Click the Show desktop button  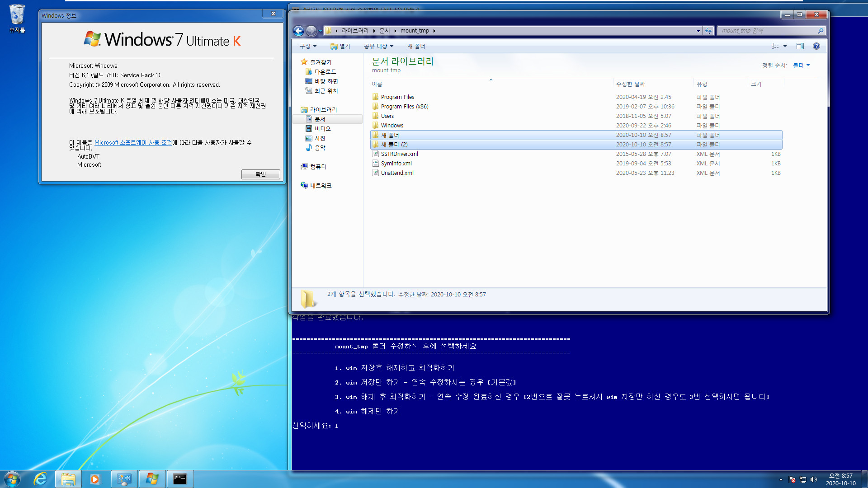point(864,479)
